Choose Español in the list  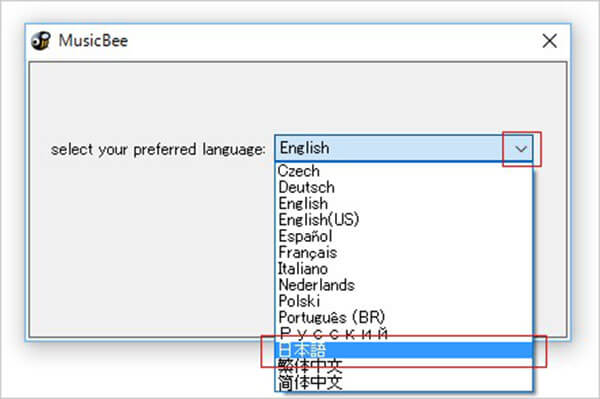(x=404, y=236)
